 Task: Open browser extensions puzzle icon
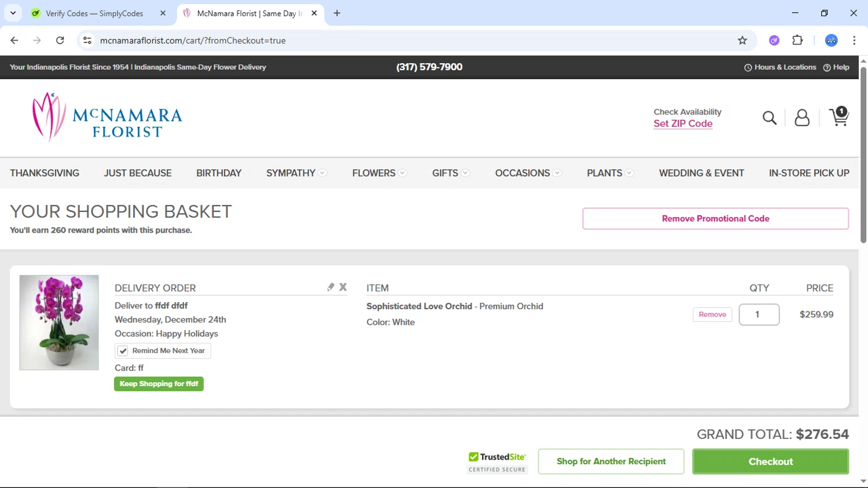pyautogui.click(x=797, y=41)
